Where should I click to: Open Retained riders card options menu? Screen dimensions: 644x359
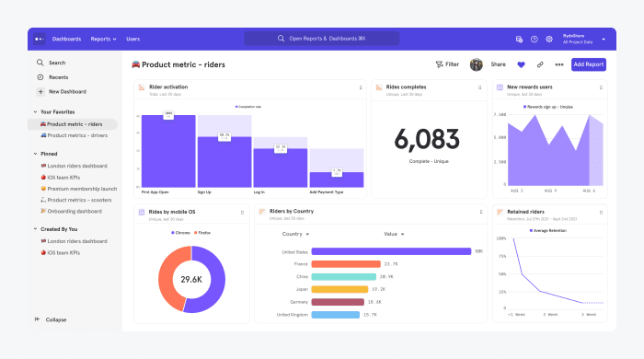tap(601, 213)
